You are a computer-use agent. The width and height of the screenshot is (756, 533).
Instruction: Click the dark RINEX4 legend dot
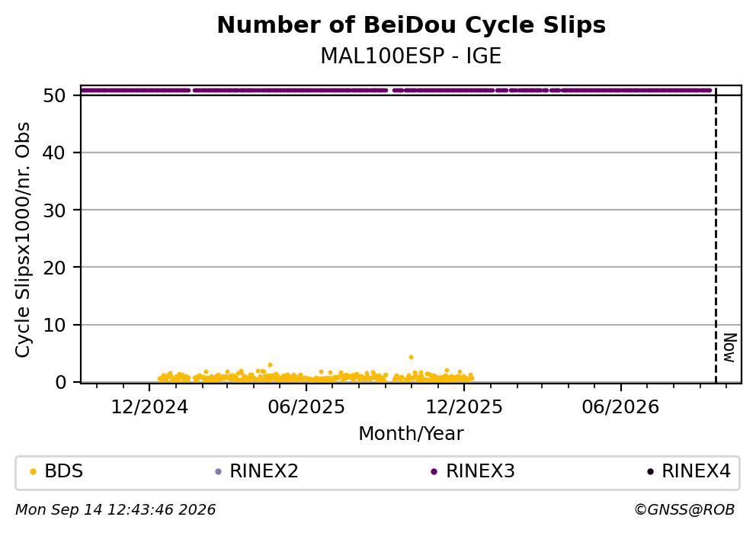point(650,472)
